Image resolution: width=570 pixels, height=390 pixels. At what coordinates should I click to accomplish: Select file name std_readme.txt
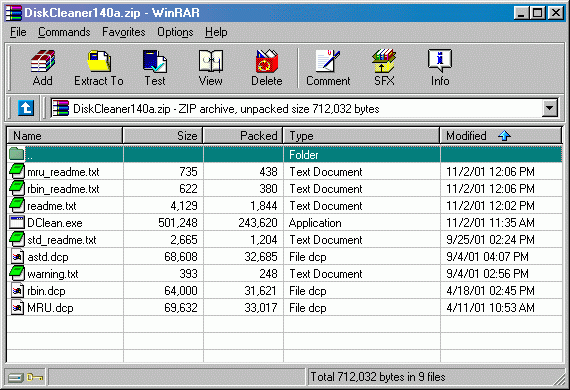point(62,240)
